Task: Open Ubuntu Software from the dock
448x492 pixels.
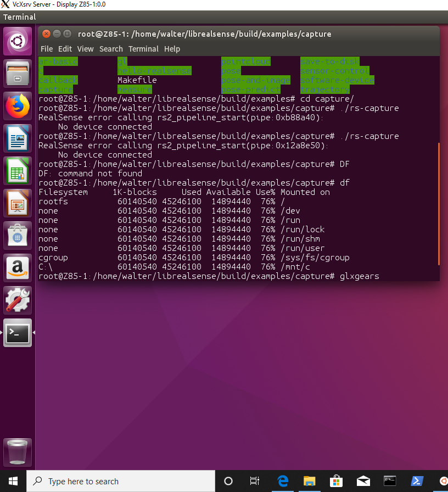Action: click(x=17, y=236)
